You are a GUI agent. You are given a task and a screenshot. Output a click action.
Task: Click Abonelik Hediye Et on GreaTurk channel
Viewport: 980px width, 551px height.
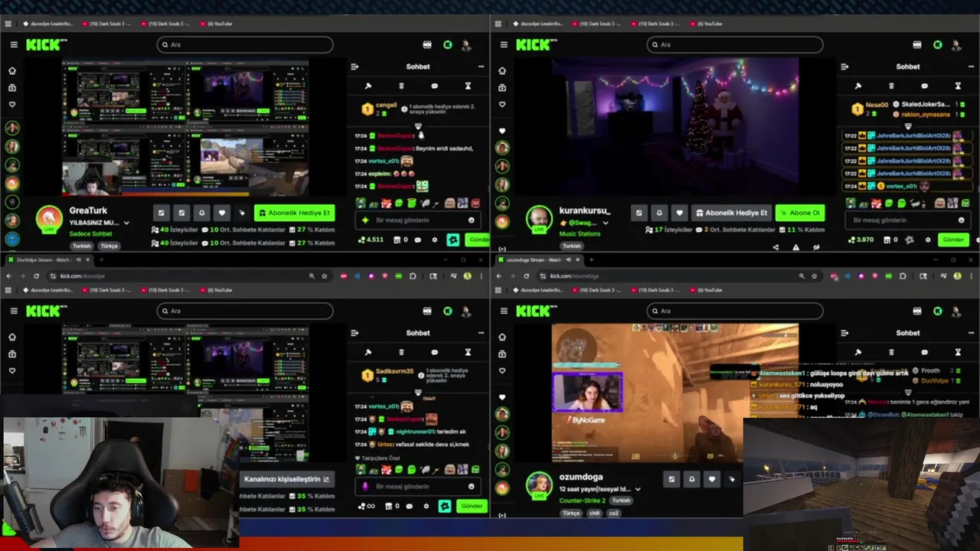(x=295, y=213)
